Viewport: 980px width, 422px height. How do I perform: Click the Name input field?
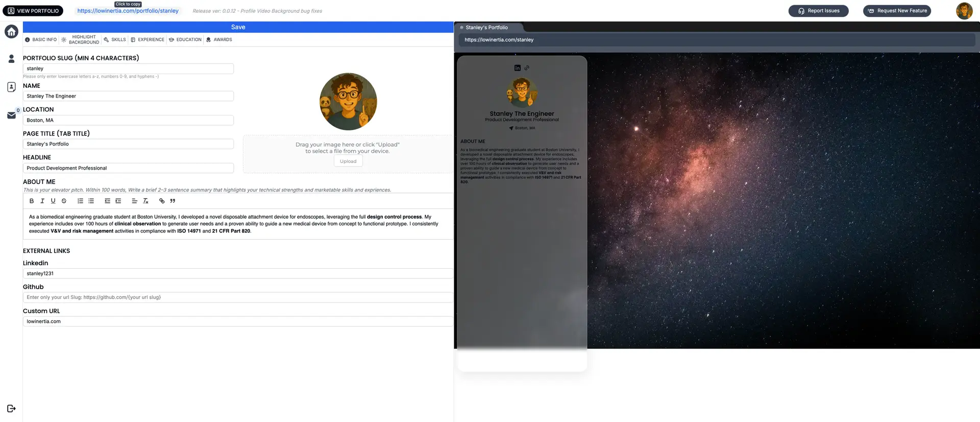[128, 96]
